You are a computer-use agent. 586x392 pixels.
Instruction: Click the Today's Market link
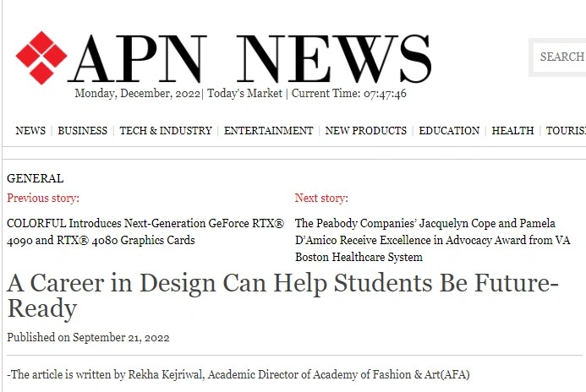click(x=244, y=94)
